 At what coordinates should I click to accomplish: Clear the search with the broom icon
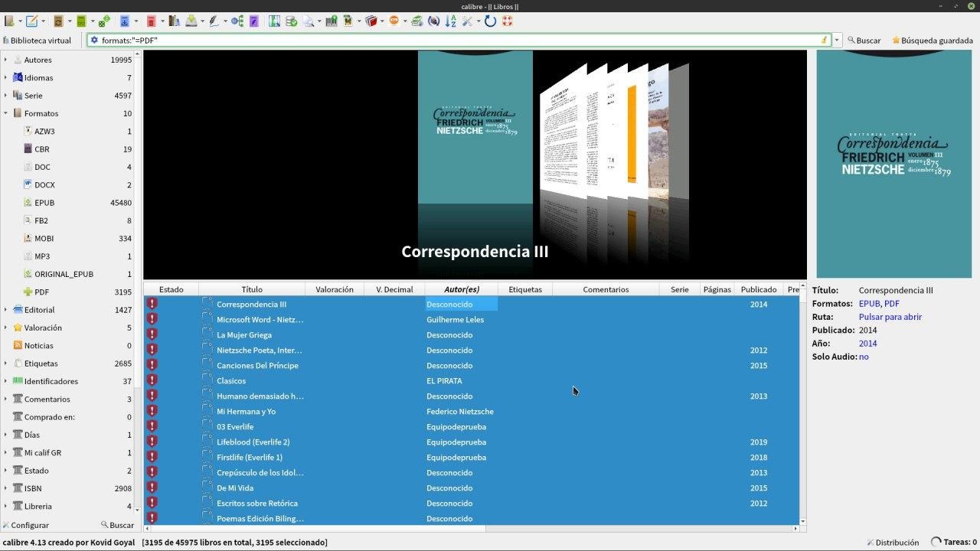pyautogui.click(x=825, y=41)
